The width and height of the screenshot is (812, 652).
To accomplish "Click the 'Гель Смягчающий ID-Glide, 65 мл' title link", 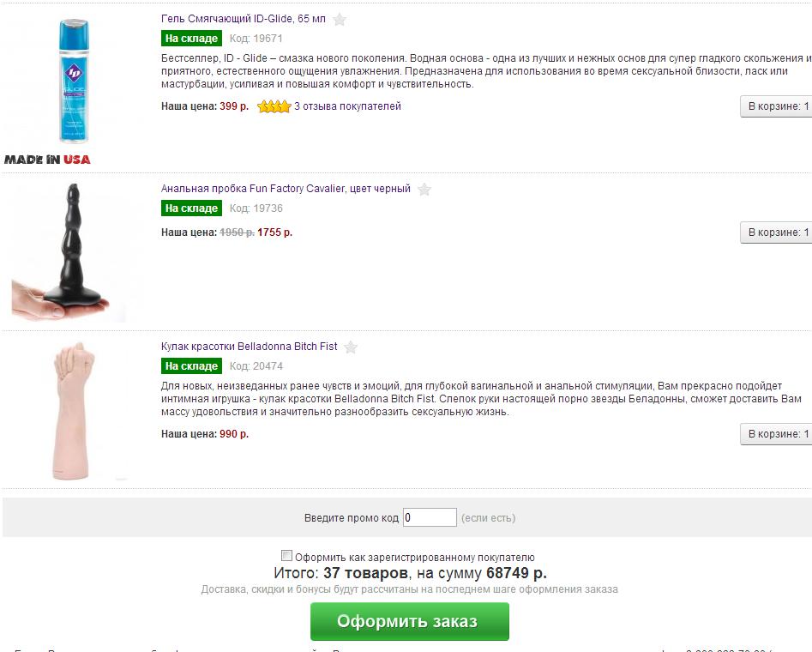I will [x=244, y=19].
